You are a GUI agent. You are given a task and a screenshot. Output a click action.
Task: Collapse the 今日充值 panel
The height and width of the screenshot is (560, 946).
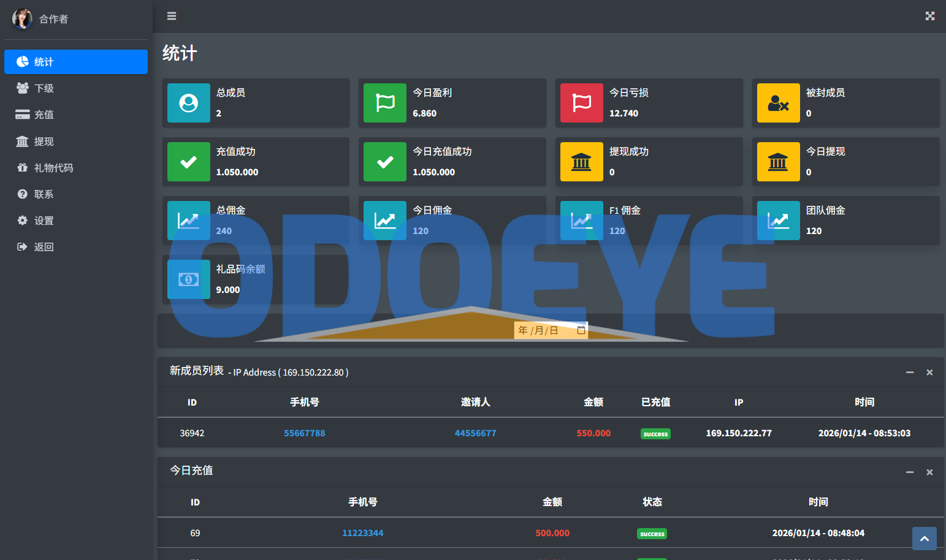tap(910, 472)
